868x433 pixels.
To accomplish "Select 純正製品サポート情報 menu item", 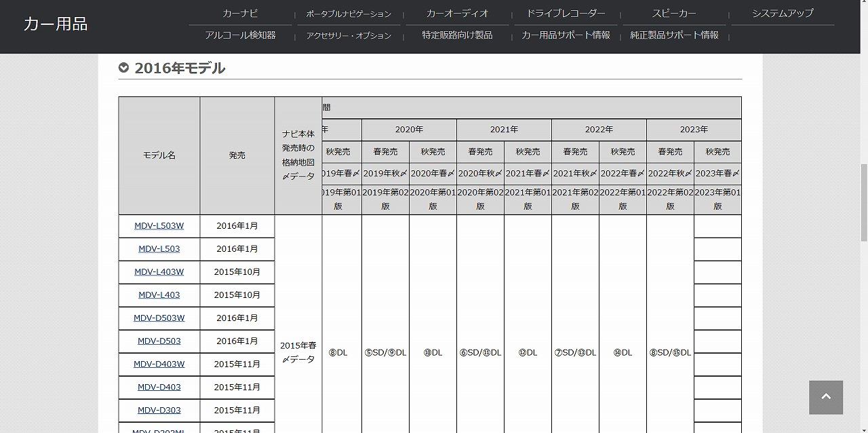I will coord(674,35).
